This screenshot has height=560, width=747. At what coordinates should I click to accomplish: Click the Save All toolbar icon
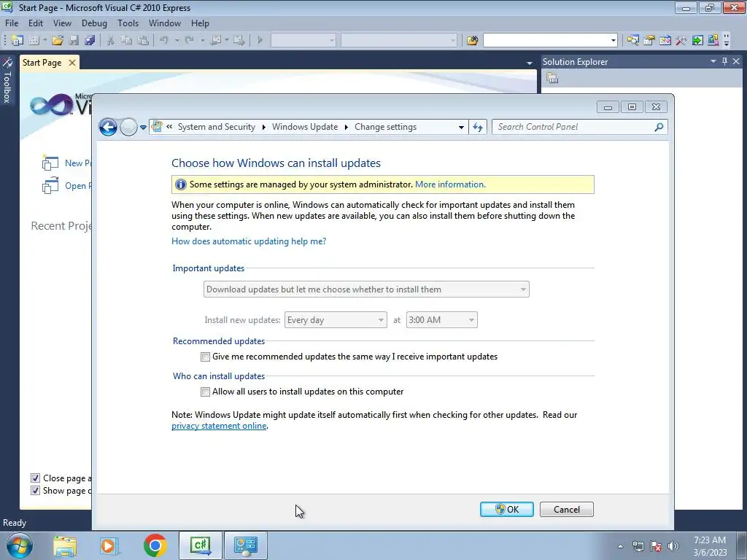(90, 41)
